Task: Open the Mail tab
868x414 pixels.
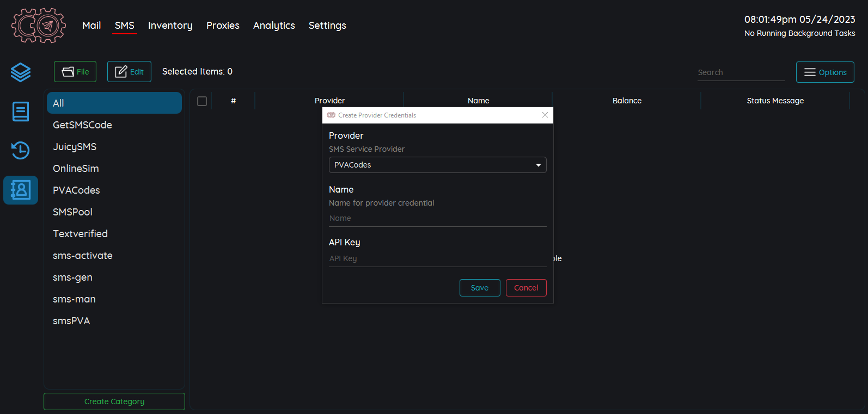Action: tap(91, 26)
